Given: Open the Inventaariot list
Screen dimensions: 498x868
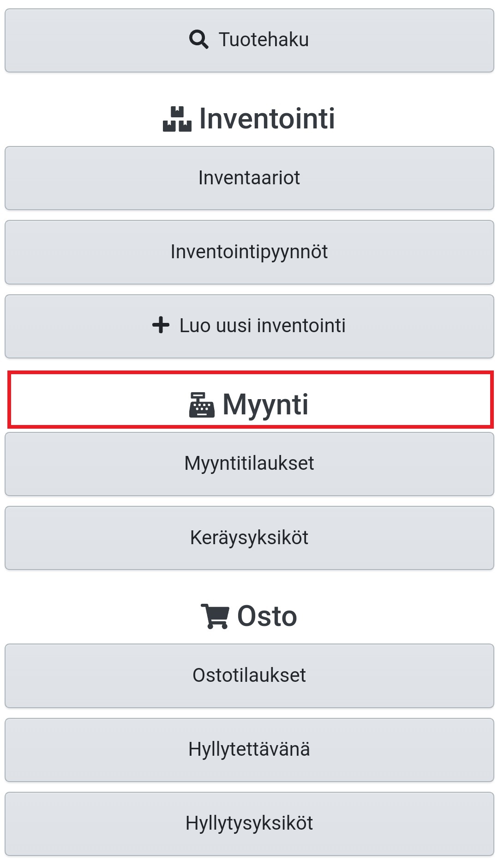Looking at the screenshot, I should [249, 178].
